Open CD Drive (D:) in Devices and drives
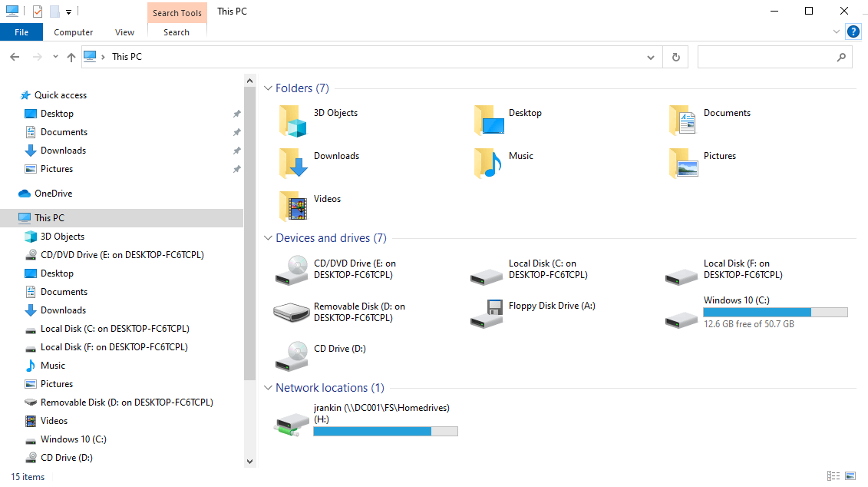Screen dimensions: 868x487 click(292, 355)
